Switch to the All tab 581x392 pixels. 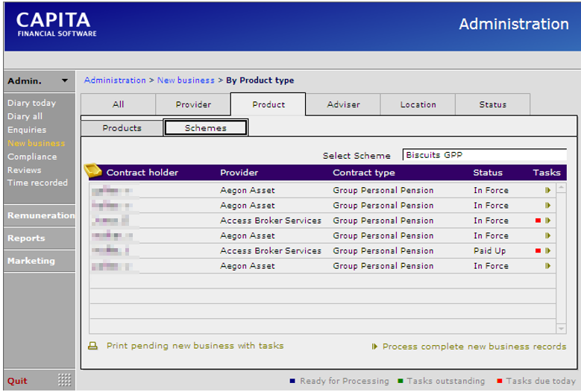118,104
